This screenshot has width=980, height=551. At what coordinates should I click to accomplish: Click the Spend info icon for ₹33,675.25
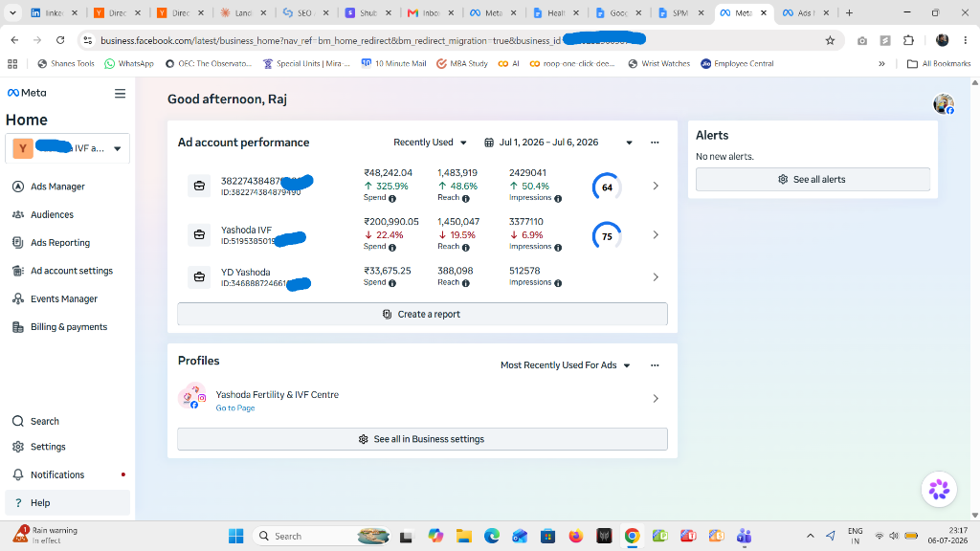coord(392,283)
